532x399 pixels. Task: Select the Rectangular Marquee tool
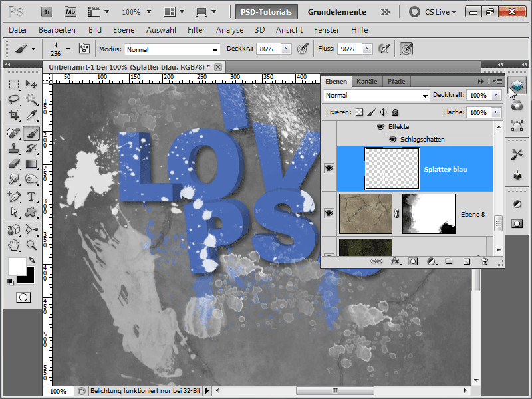point(14,84)
